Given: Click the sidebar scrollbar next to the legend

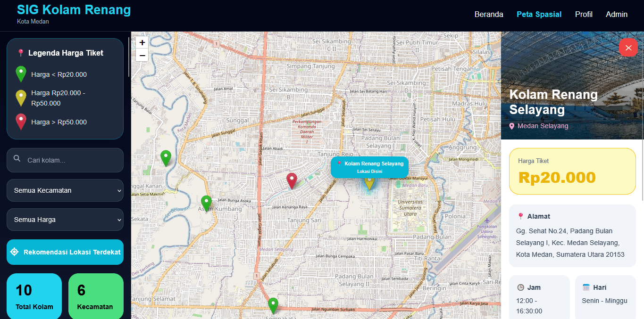Looking at the screenshot, I should (x=129, y=57).
